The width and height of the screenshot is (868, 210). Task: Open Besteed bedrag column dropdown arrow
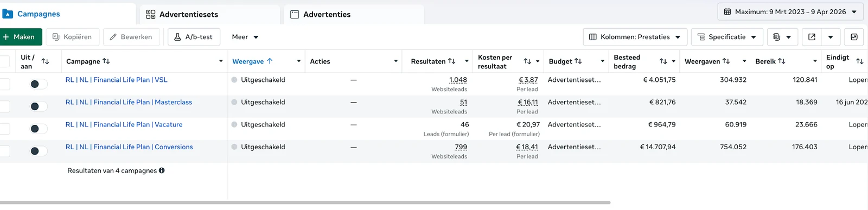click(674, 61)
